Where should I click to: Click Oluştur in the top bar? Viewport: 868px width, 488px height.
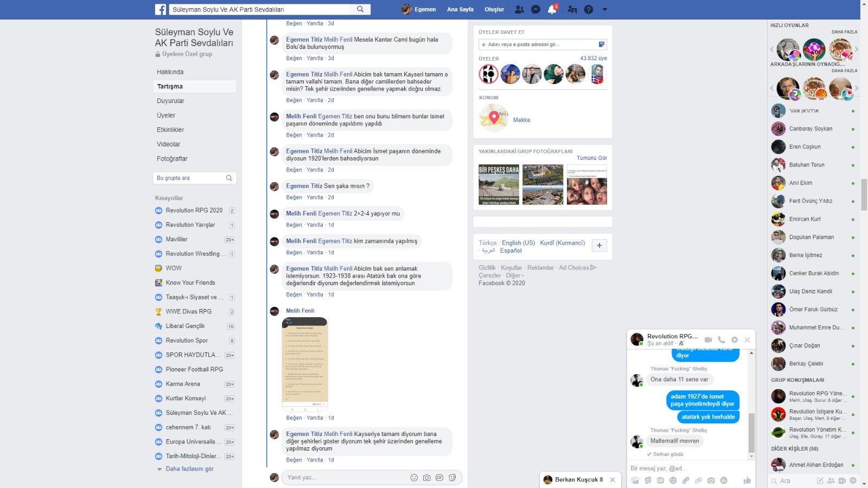point(494,9)
